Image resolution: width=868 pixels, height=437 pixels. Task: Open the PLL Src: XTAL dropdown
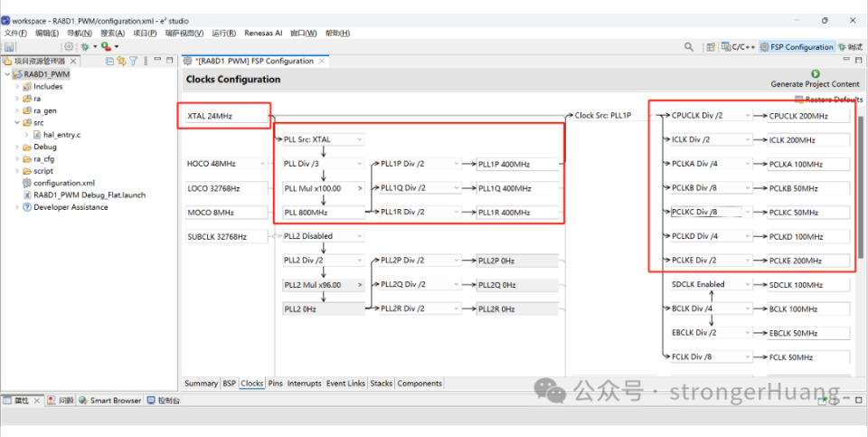[x=324, y=139]
